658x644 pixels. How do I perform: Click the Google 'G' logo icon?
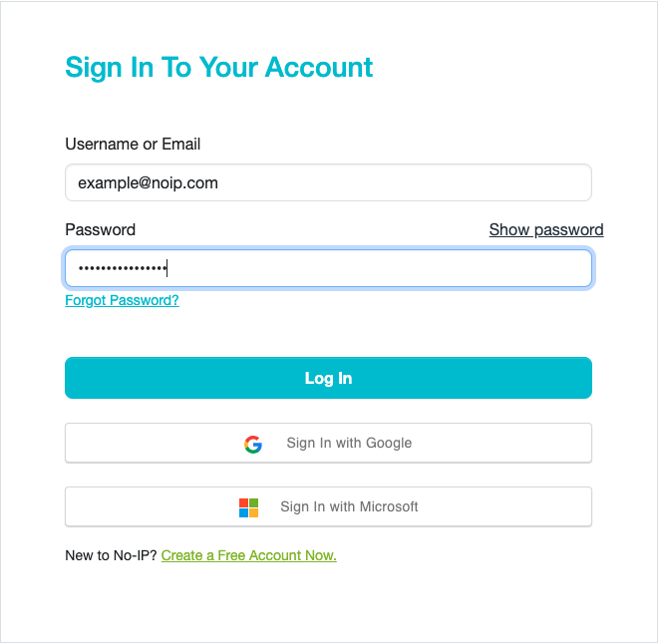point(253,444)
